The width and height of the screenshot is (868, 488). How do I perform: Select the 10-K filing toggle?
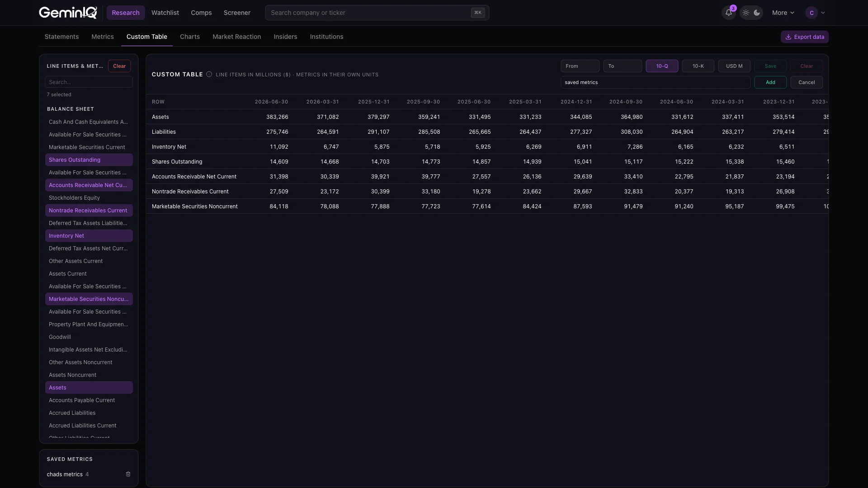click(x=698, y=66)
